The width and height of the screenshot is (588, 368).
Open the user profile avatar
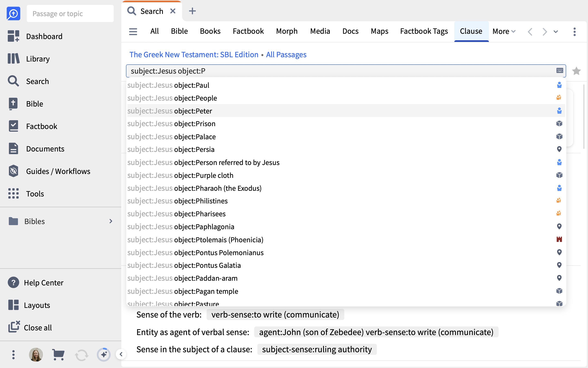click(x=36, y=355)
